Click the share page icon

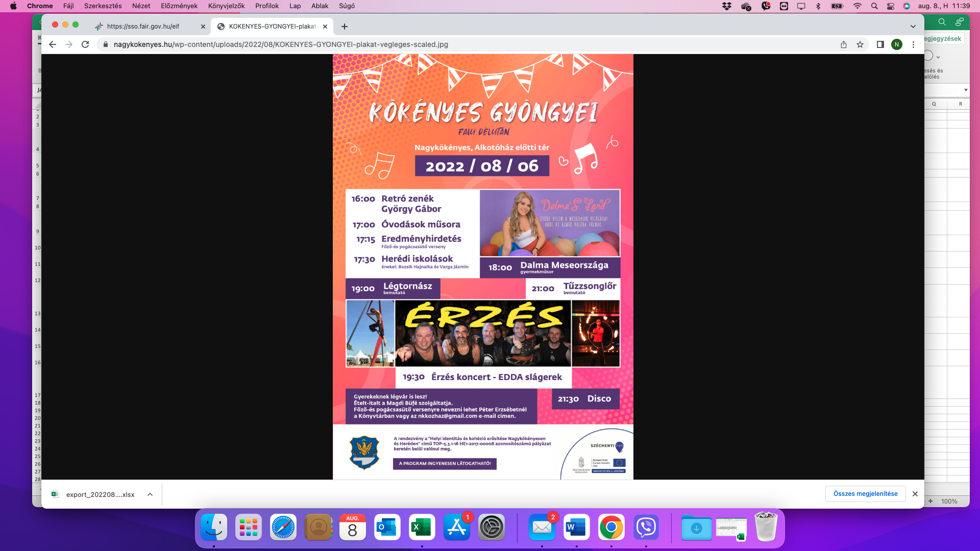844,44
